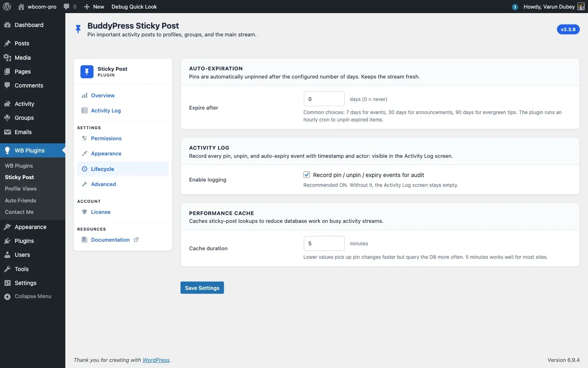
Task: Click the Comments icon in sidebar
Action: coord(7,85)
